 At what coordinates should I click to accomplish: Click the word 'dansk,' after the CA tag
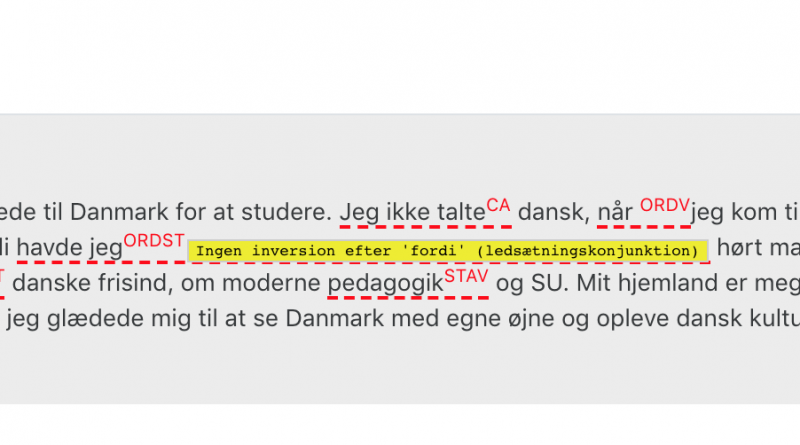click(554, 212)
